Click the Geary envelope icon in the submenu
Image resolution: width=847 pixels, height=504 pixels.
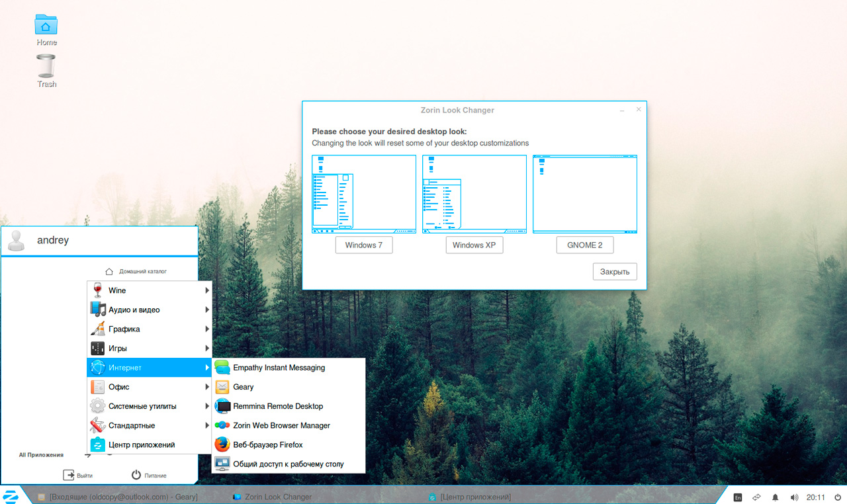[222, 387]
